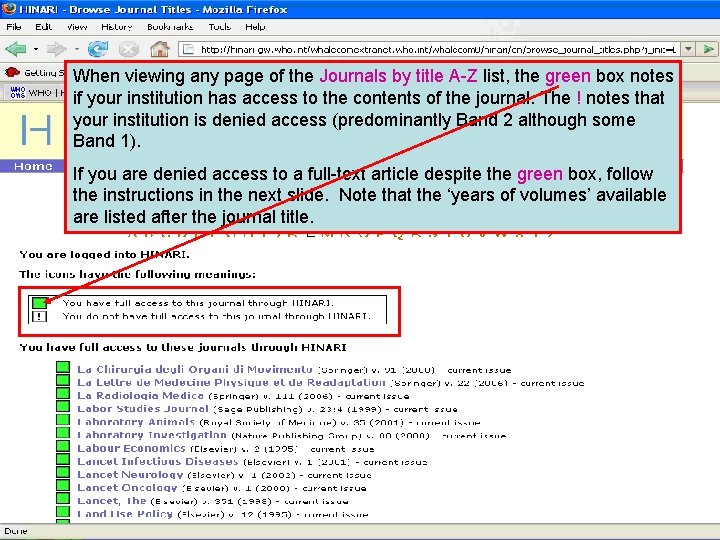Viewport: 720px width, 540px height.
Task: Click 'You are logged into HINARI' text
Action: 104,254
